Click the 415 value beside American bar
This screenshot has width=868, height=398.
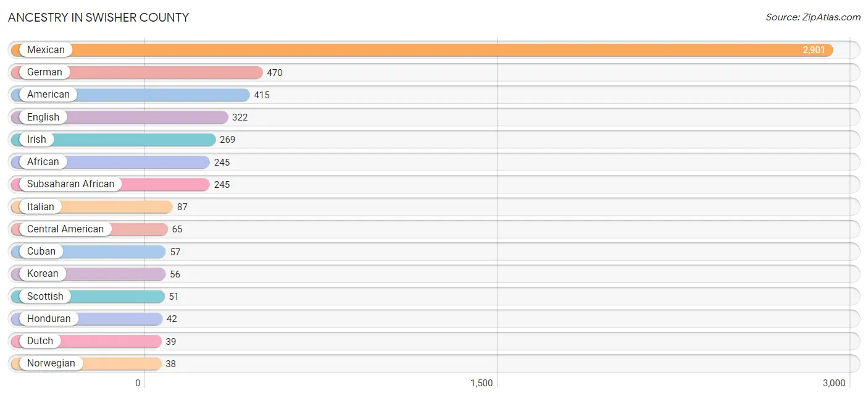(262, 95)
